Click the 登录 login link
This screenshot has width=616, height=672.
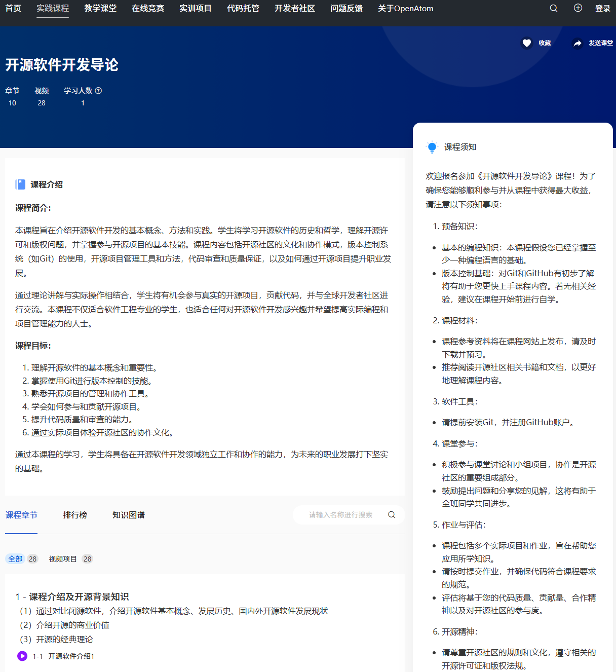tap(602, 8)
